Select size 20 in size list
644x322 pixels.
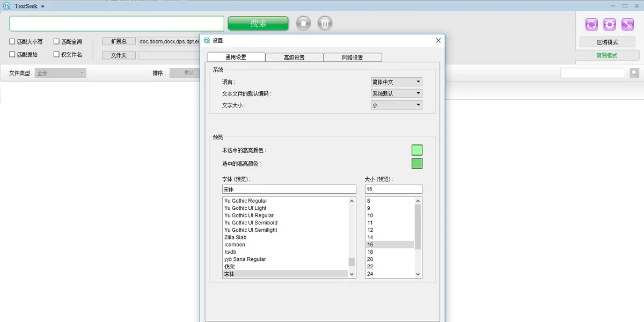[x=390, y=259]
